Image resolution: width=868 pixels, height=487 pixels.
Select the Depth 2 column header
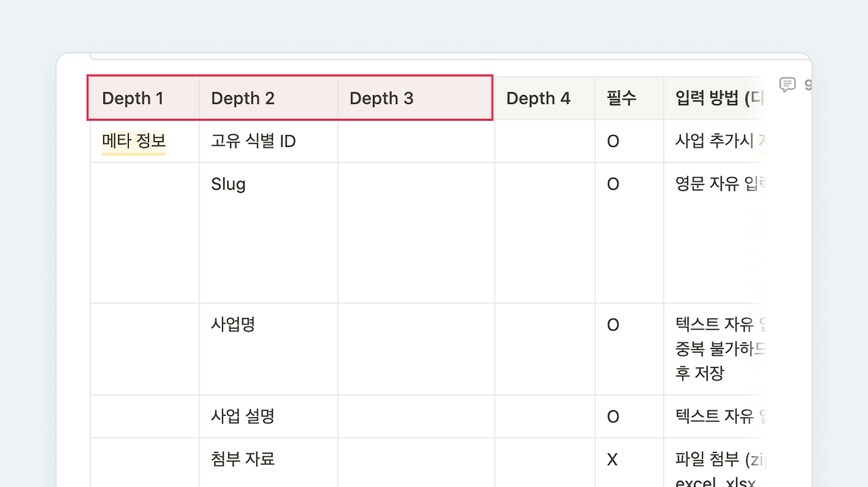click(269, 98)
